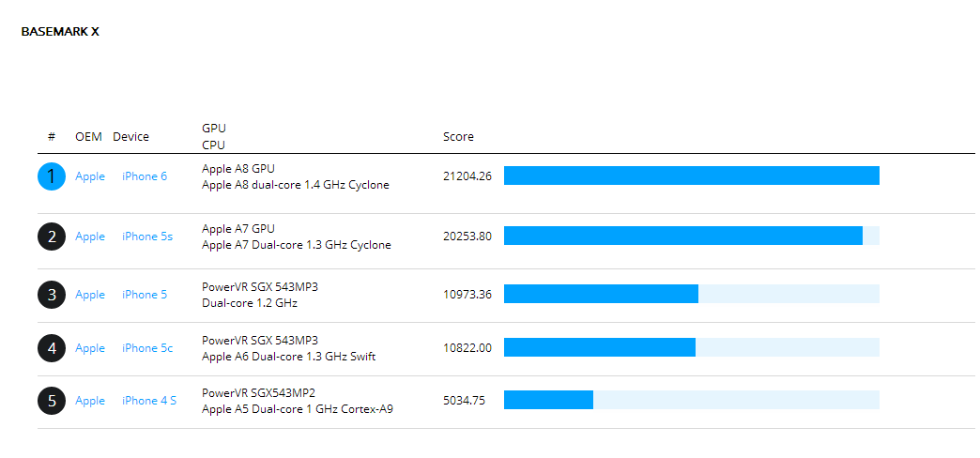
Task: Click the rank 3 circle badge
Action: 52,295
